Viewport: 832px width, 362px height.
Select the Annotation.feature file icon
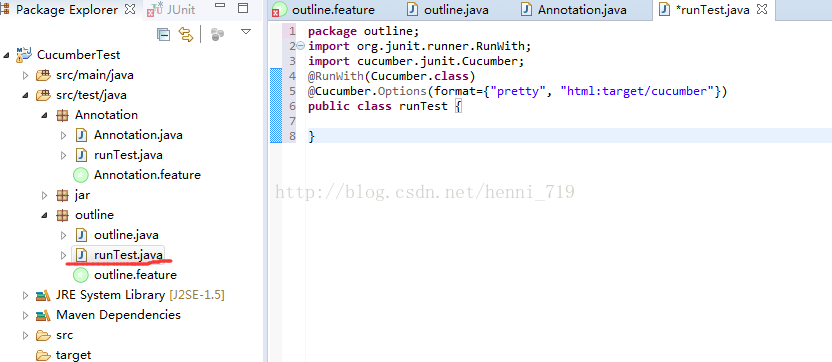[80, 175]
